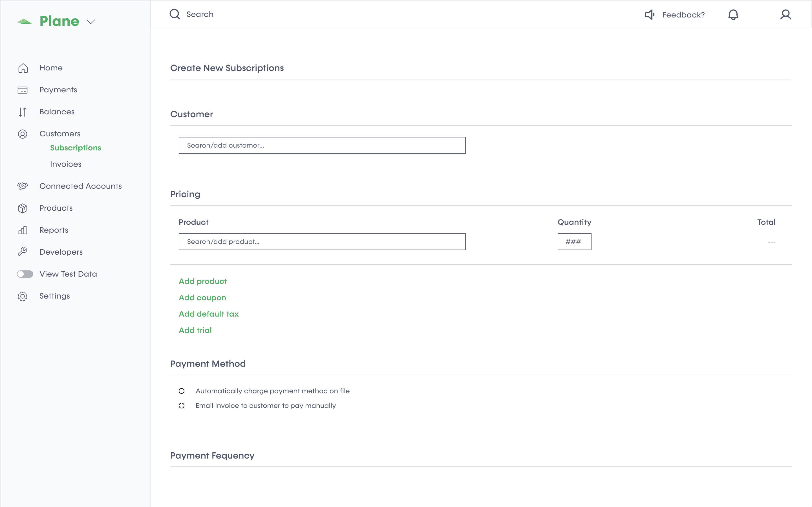Image resolution: width=812 pixels, height=507 pixels.
Task: Click the Payments card icon
Action: pos(23,90)
